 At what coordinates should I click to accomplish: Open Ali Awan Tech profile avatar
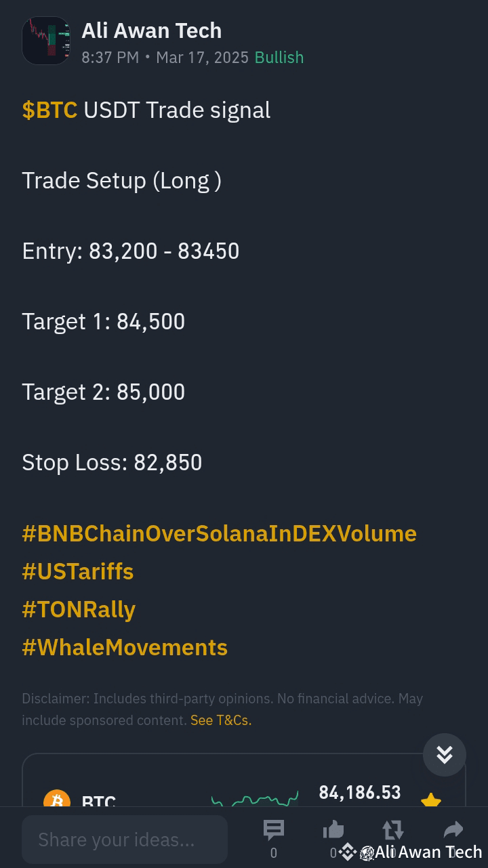tap(46, 41)
